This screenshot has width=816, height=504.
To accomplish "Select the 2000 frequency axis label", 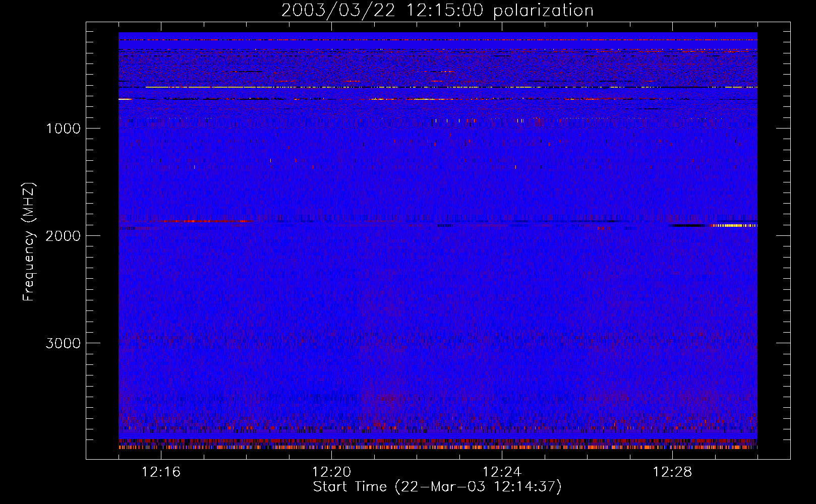I will [63, 236].
